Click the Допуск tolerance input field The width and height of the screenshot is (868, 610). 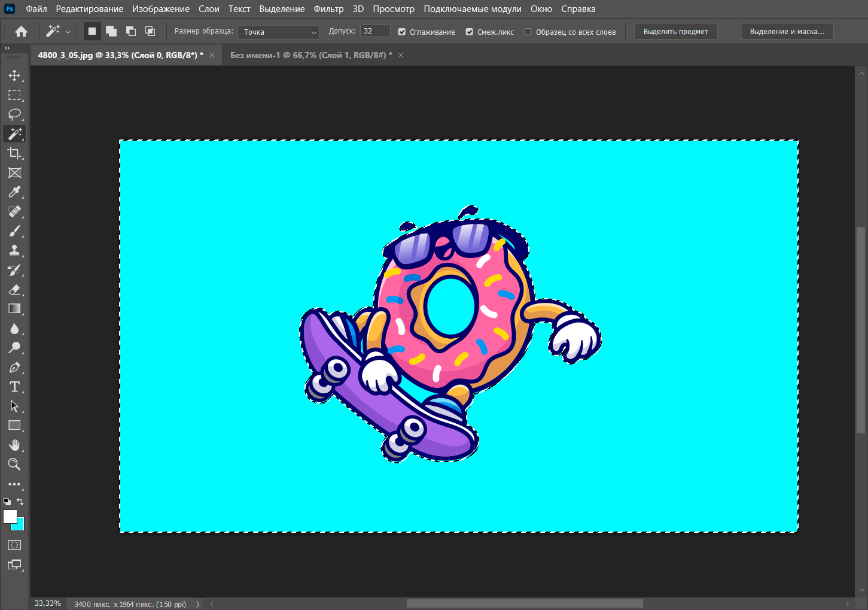point(375,31)
